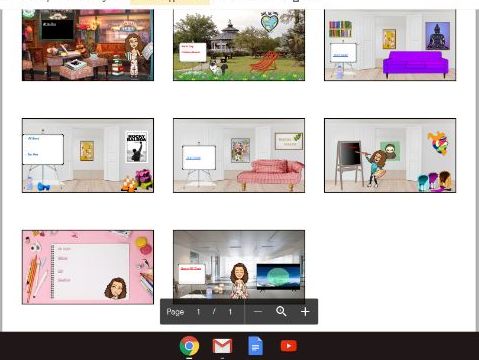479x360 pixels.
Task: Click the Buddha poster in purple room
Action: pos(437,36)
